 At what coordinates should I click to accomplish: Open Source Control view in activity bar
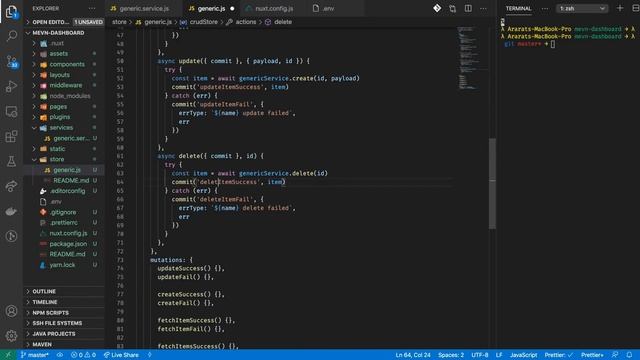pos(11,62)
